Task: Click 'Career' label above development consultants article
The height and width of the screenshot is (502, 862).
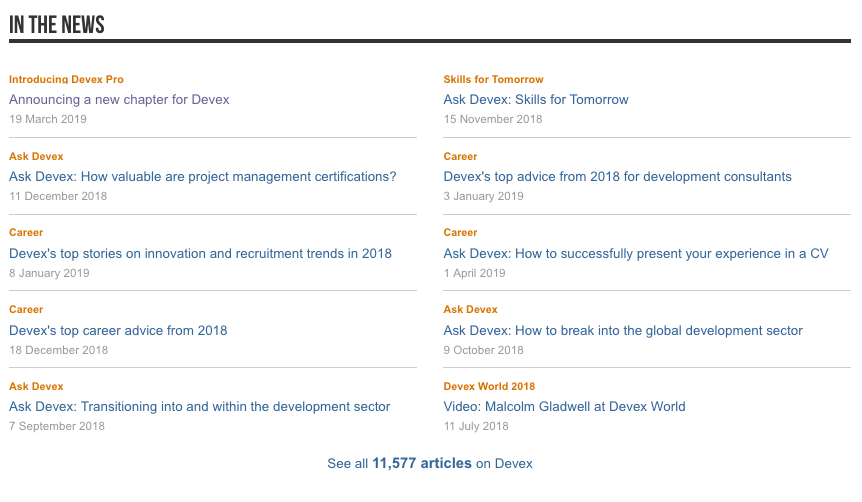Action: click(460, 156)
